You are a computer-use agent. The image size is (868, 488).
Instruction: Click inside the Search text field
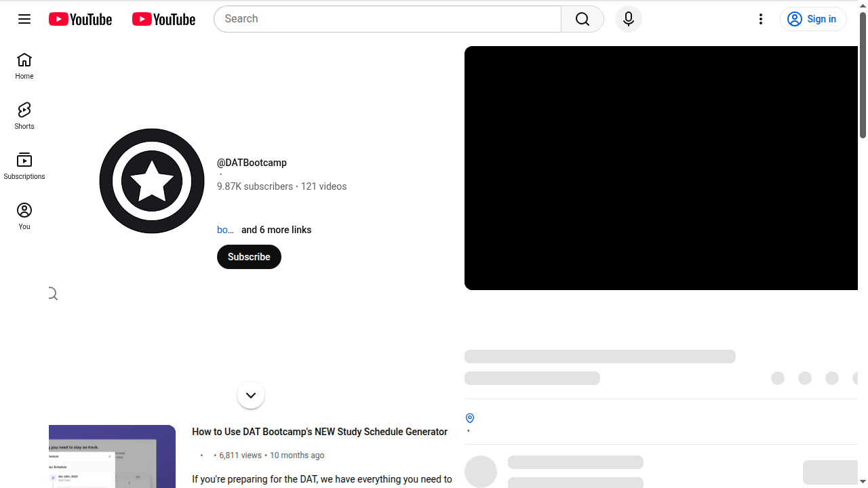[387, 19]
